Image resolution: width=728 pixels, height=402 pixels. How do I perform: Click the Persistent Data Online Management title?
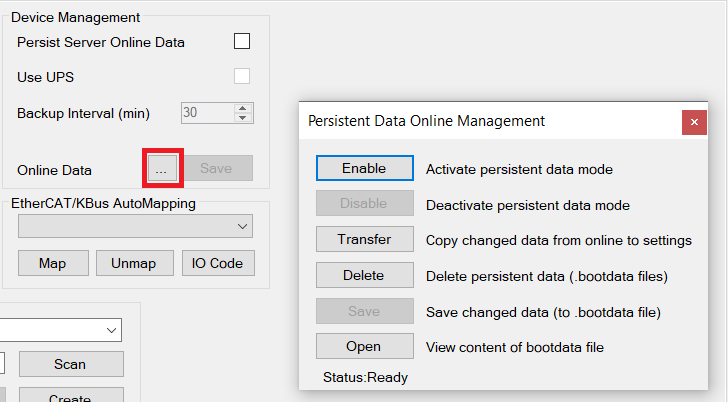pos(426,121)
